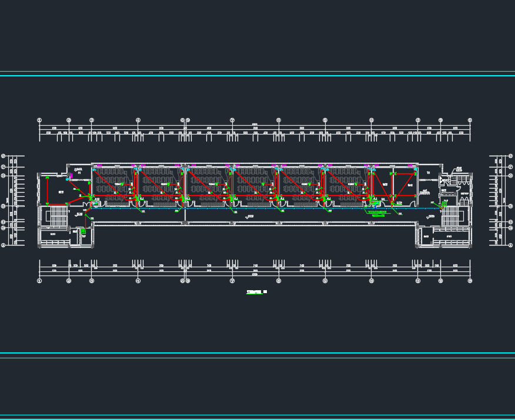Click the left vertical dimension chain
The image size is (515, 420).
(x=14, y=201)
